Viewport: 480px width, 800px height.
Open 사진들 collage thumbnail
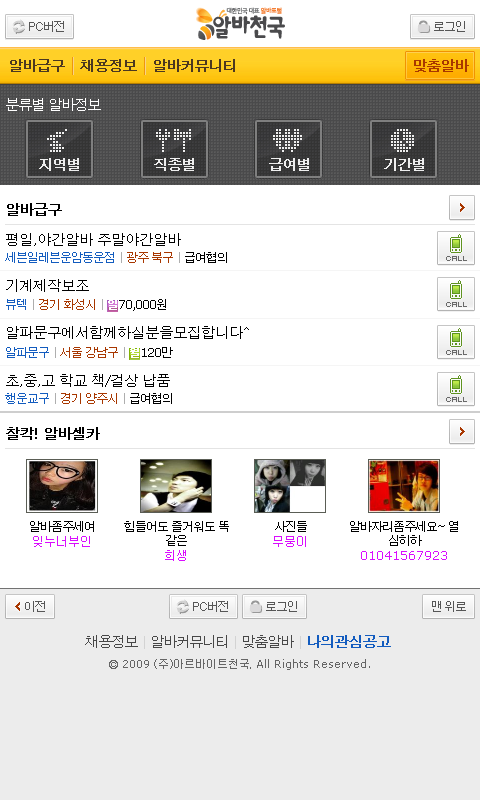pos(290,486)
